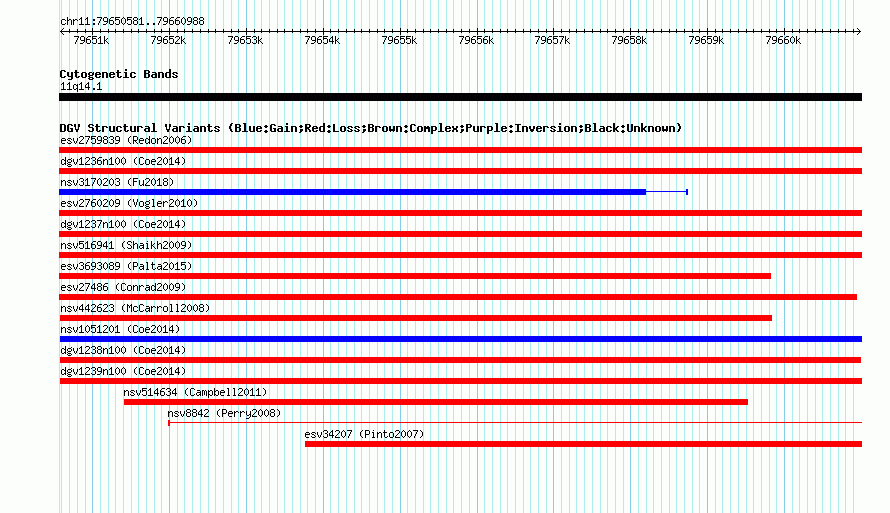Click the 79655k ruler tick label

(x=399, y=40)
